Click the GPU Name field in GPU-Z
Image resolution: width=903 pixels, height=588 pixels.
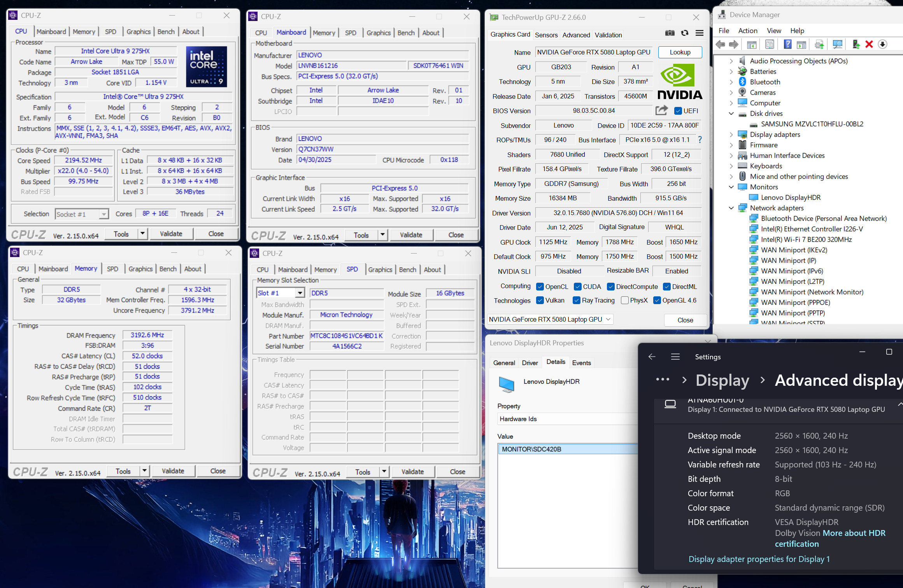tap(594, 52)
